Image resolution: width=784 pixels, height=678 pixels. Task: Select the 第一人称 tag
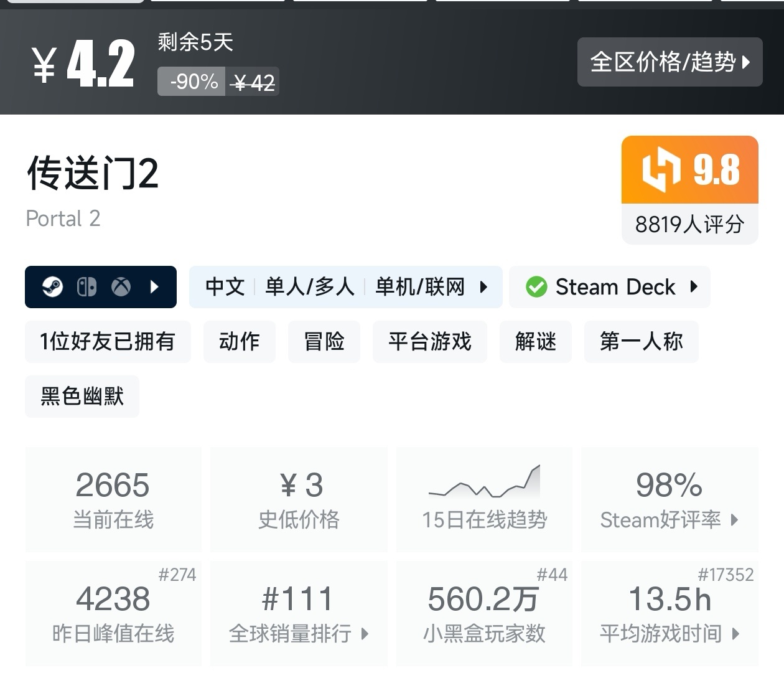(x=641, y=341)
